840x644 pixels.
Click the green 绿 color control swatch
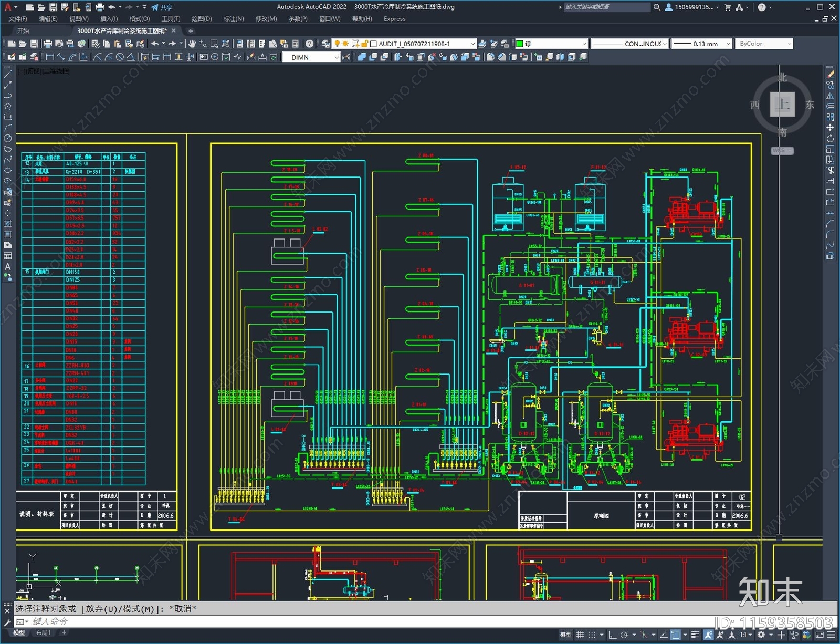[x=520, y=44]
